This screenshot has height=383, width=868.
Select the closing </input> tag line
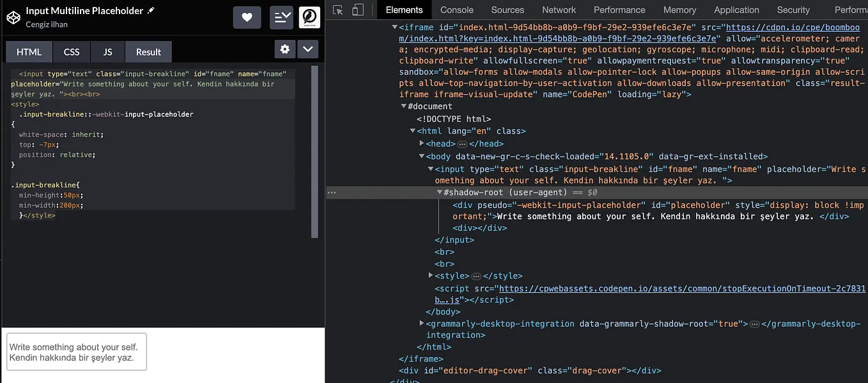454,240
